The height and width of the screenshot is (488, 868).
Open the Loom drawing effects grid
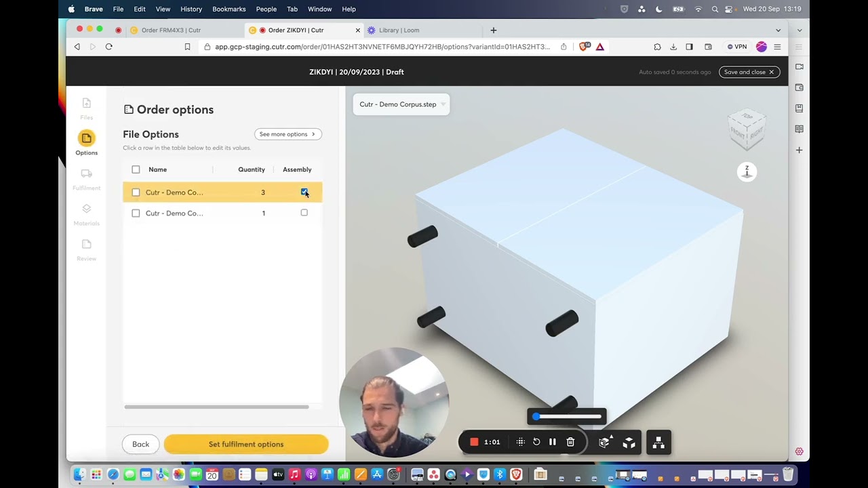point(520,442)
